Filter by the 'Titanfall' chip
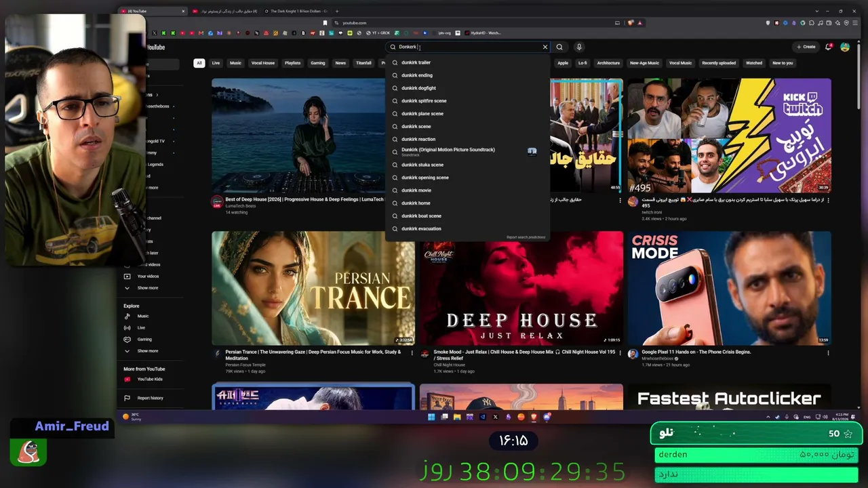This screenshot has width=868, height=488. click(x=363, y=63)
